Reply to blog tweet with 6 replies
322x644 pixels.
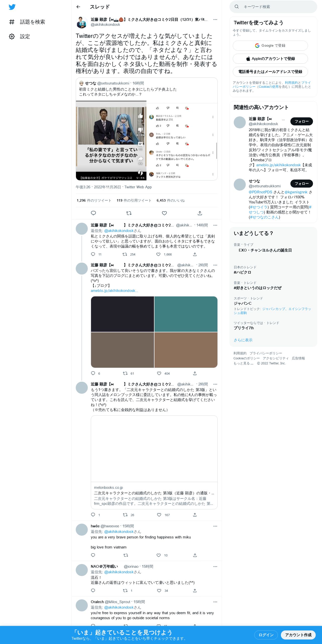(93, 373)
